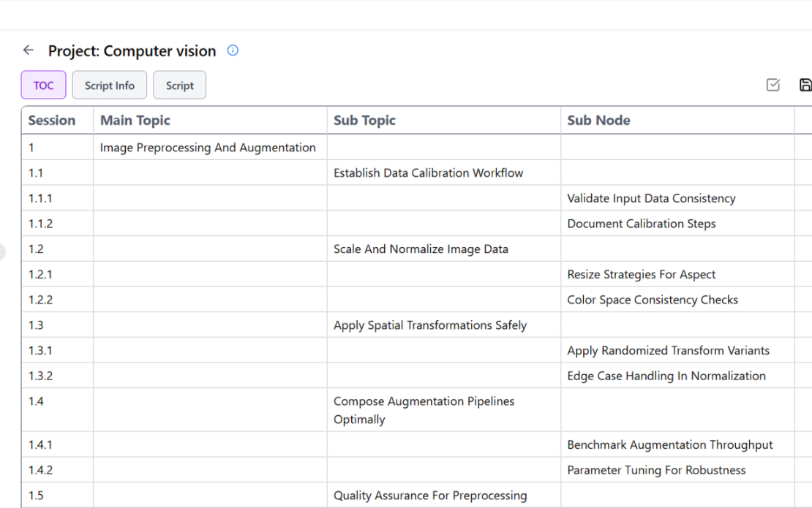
Task: Click the Session column header
Action: click(x=58, y=120)
